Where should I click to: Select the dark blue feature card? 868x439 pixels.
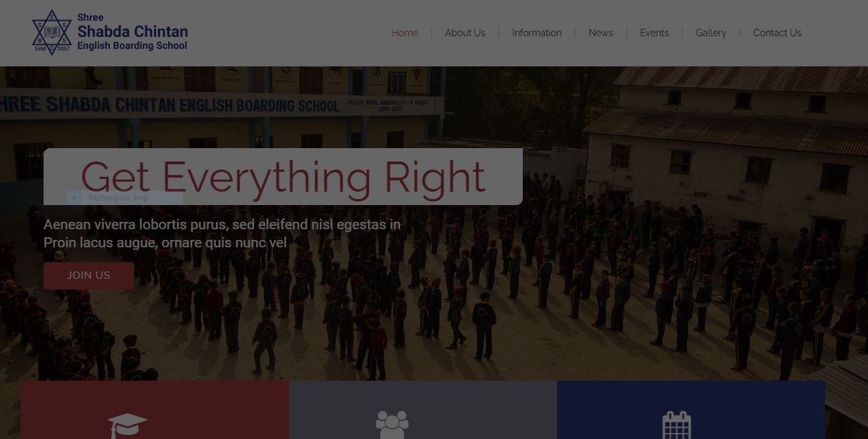[691, 410]
